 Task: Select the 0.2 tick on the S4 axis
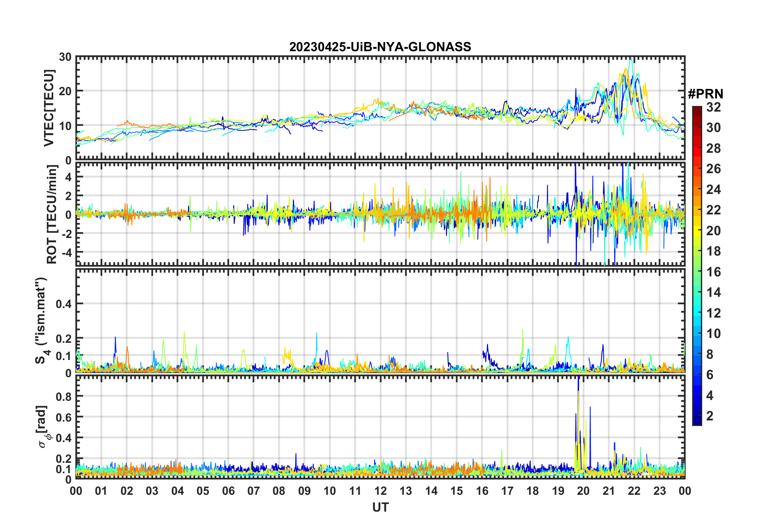click(x=64, y=339)
